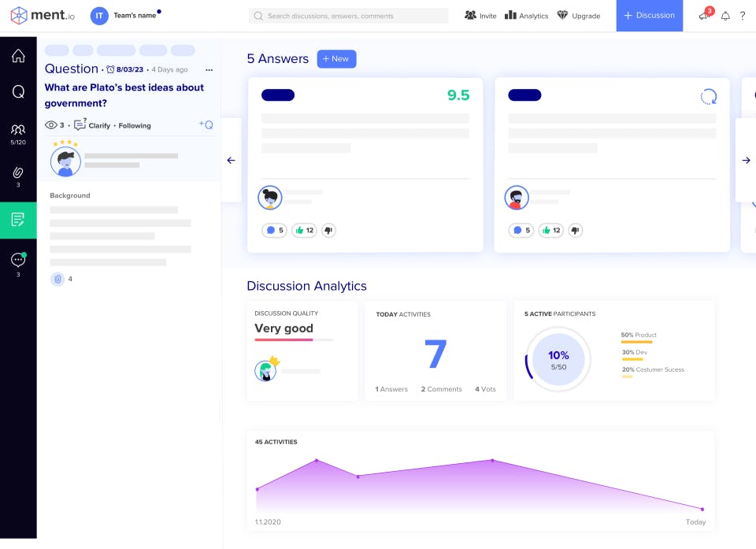Open attachments paperclip in sidebar
Screen dimensions: 756x549
18,176
